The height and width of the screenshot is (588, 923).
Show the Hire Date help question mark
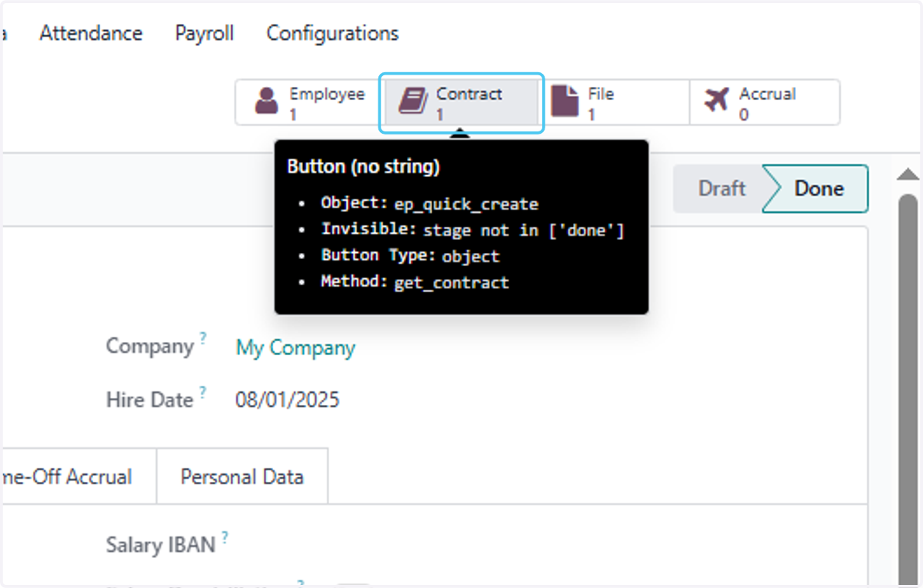click(203, 391)
